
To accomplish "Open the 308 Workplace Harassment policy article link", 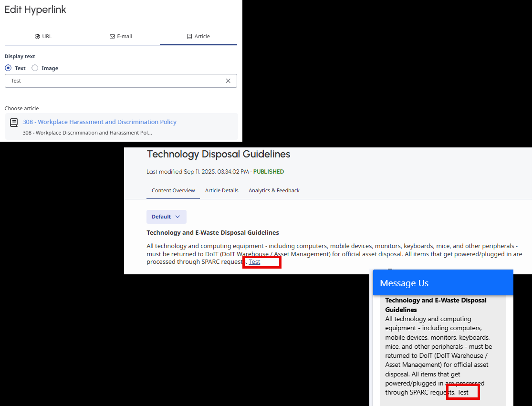I will [x=99, y=122].
